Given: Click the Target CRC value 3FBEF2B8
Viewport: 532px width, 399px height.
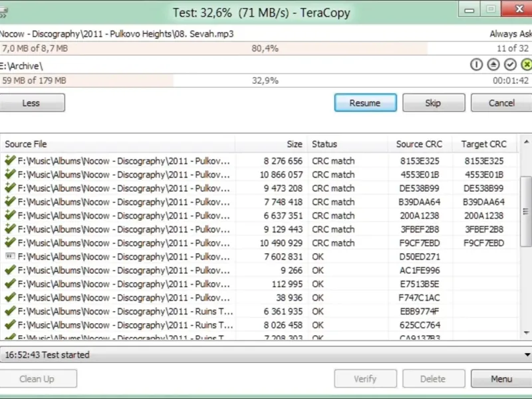Looking at the screenshot, I should [484, 229].
